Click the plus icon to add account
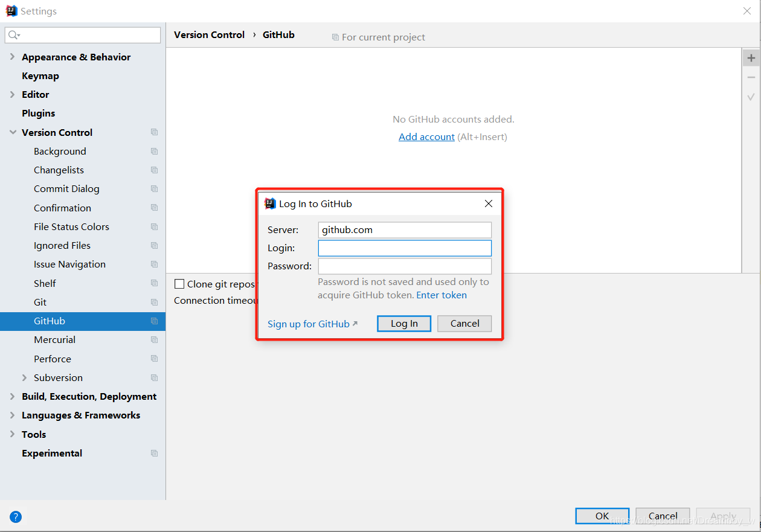The image size is (761, 532). point(751,58)
